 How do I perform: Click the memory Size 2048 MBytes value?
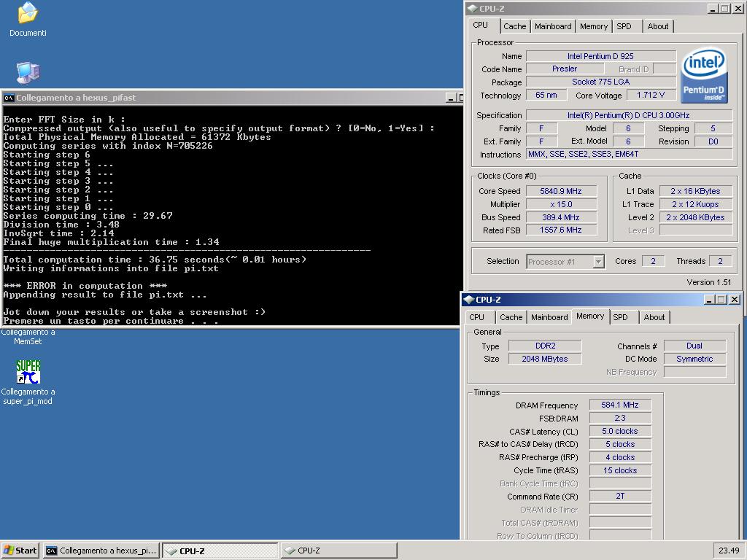[x=545, y=359]
